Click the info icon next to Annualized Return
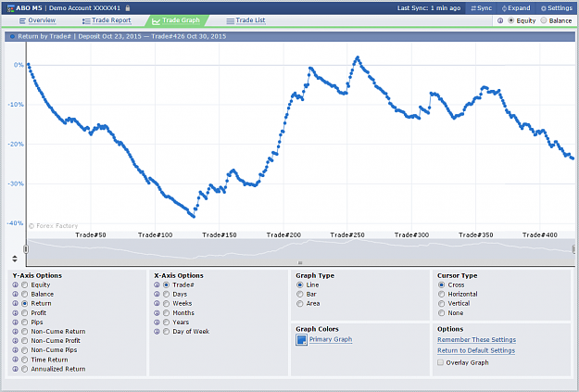Screen dimensions: 579x392 coord(15,369)
